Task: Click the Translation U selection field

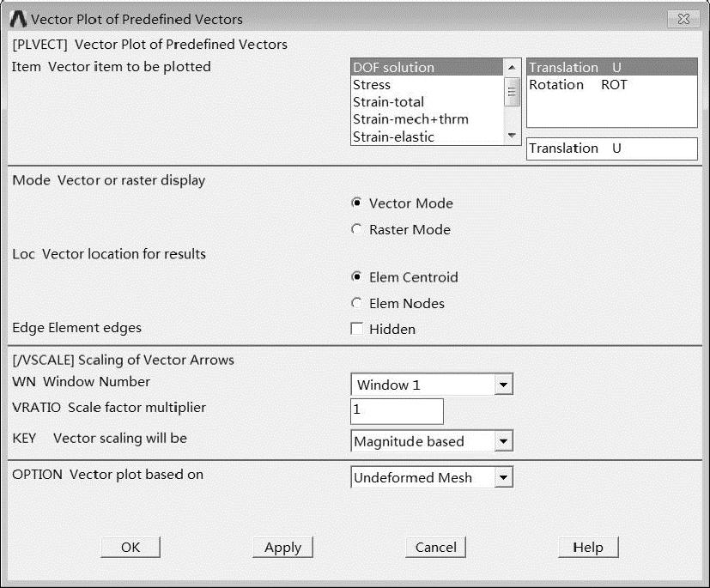Action: [612, 149]
